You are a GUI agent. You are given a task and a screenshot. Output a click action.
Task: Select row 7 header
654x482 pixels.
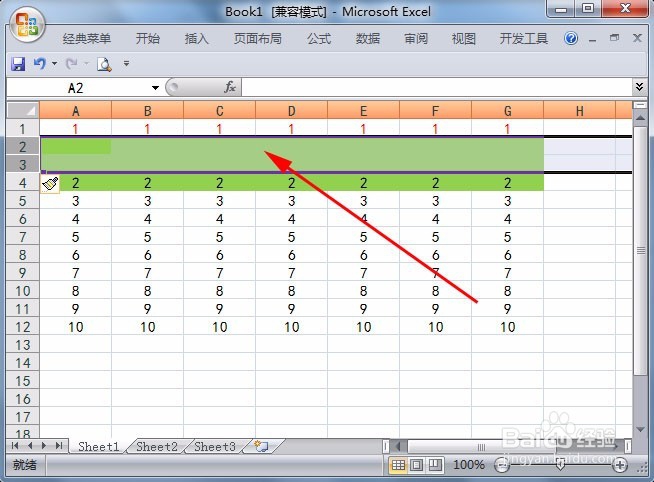[23, 237]
